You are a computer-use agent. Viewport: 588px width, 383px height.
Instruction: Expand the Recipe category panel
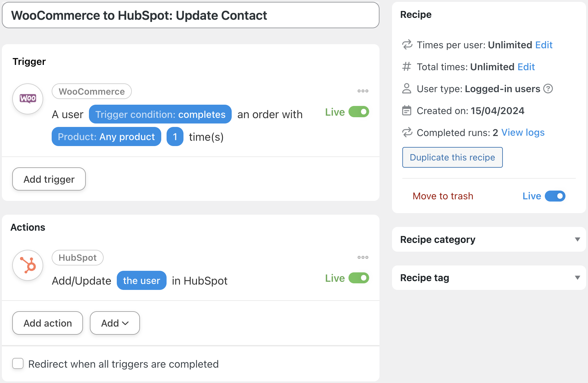tap(577, 239)
